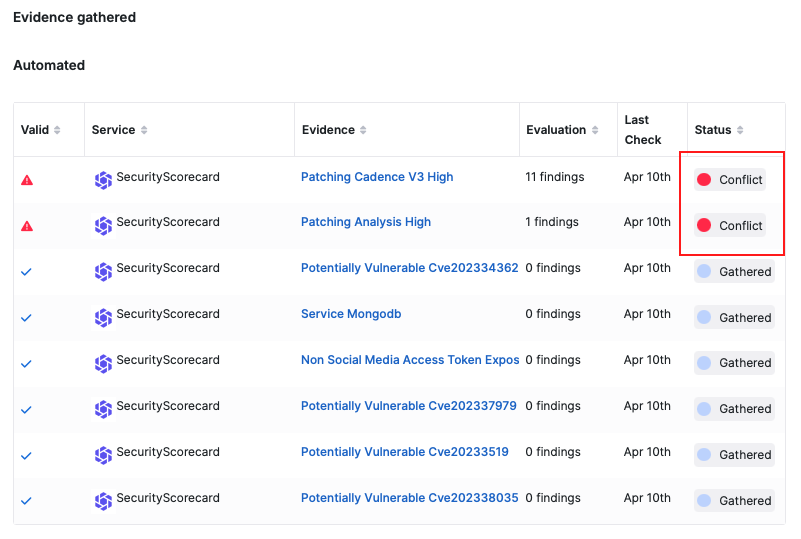801x539 pixels.
Task: Click Last Check column header
Action: pos(643,130)
